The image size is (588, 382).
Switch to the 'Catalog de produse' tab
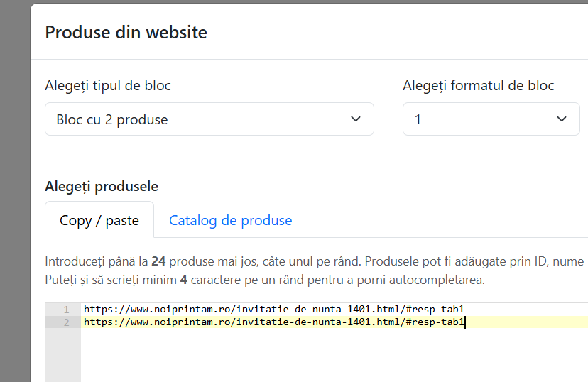point(230,220)
